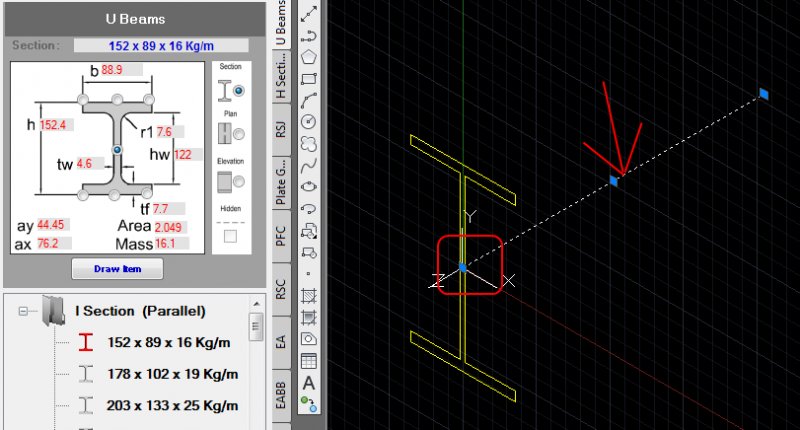Open the RSC side tab
The image size is (800, 430).
click(x=281, y=289)
